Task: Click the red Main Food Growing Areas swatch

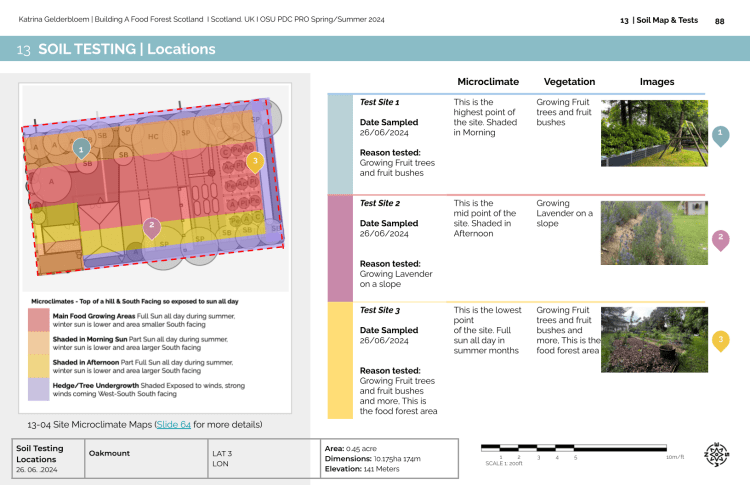Action: pos(39,320)
